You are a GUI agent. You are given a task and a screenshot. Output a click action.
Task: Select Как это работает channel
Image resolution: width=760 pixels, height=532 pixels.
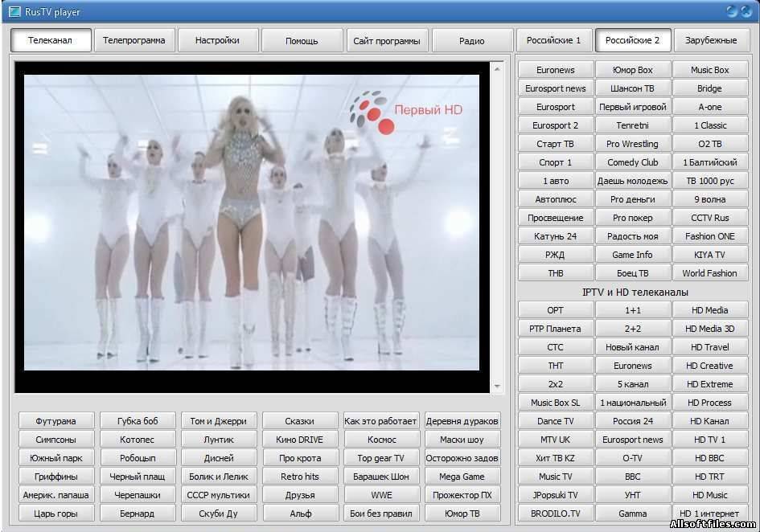pos(381,421)
